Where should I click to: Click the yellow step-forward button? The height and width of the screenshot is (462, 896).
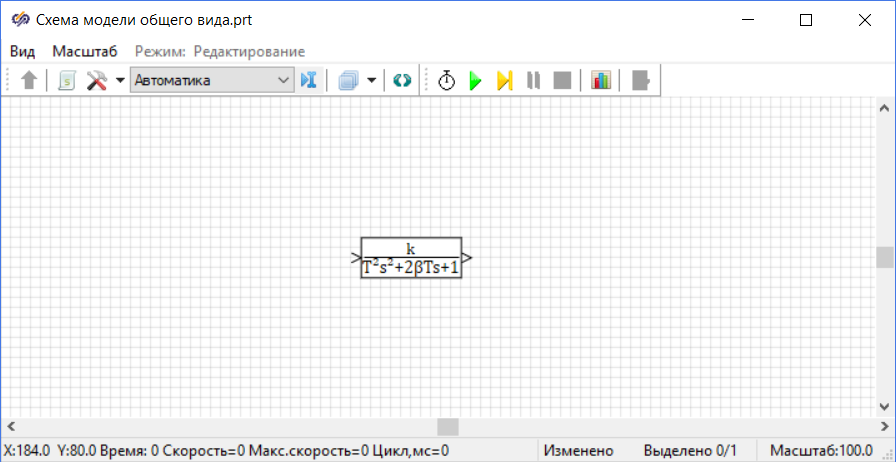pos(505,81)
